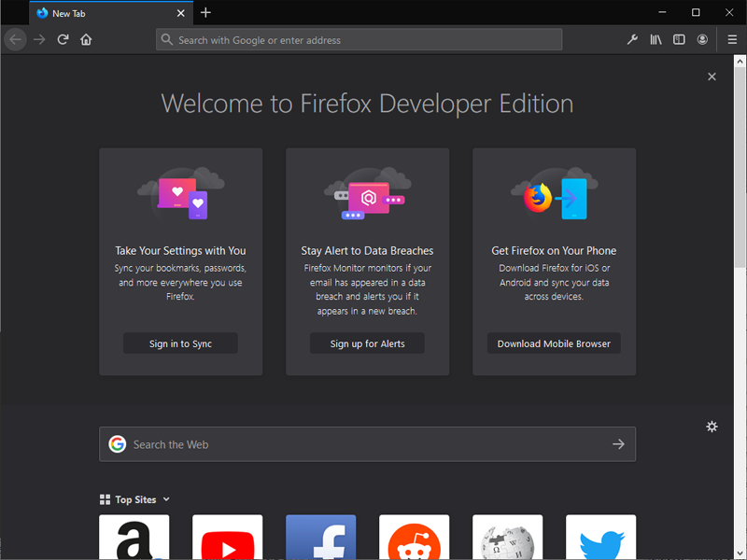
Task: Click the search submit arrow
Action: [x=618, y=444]
